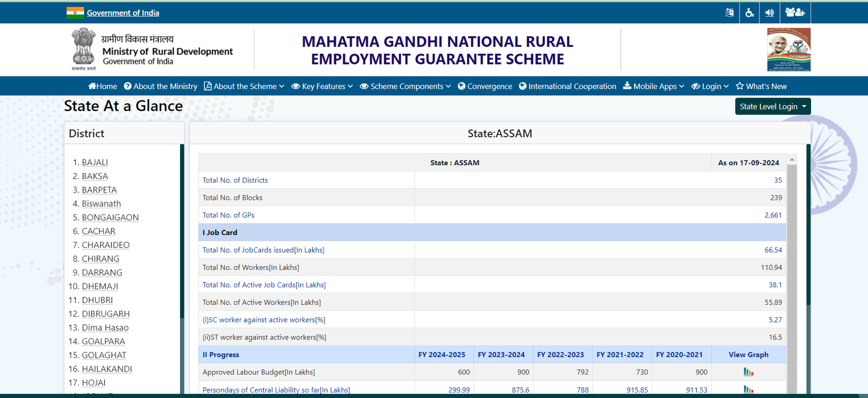
Task: Select DHEMAJI district
Action: pos(100,286)
